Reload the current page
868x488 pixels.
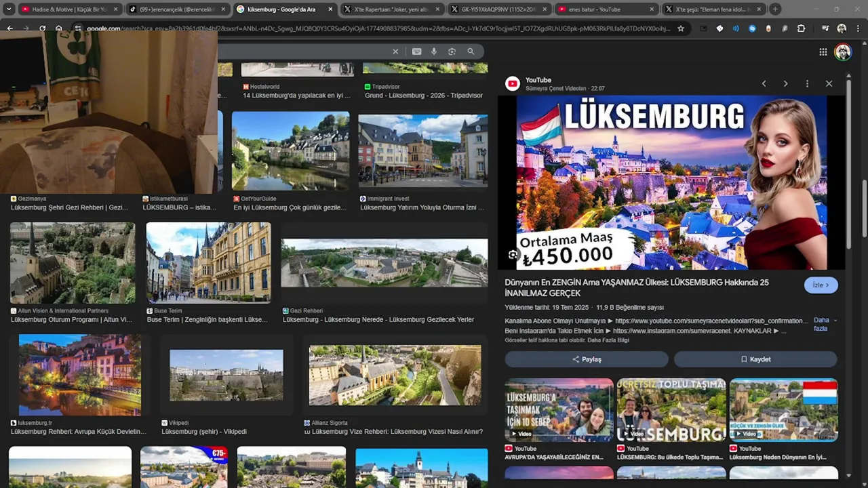pyautogui.click(x=42, y=28)
